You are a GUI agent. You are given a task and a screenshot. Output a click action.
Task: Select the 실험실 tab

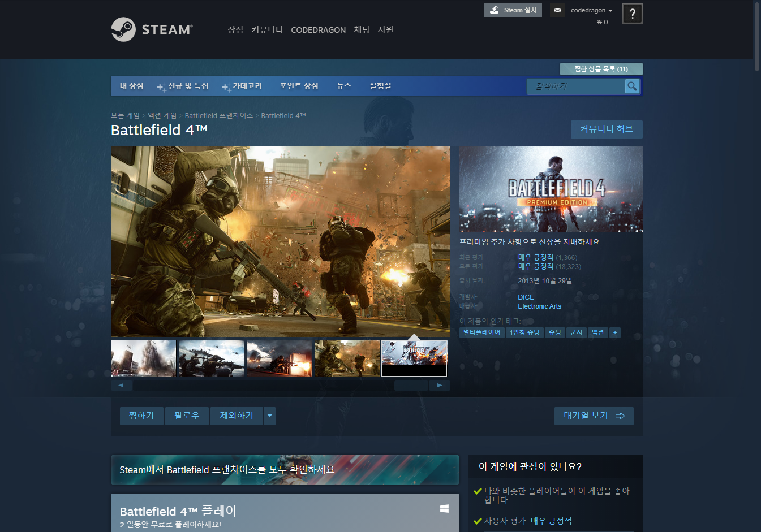380,86
